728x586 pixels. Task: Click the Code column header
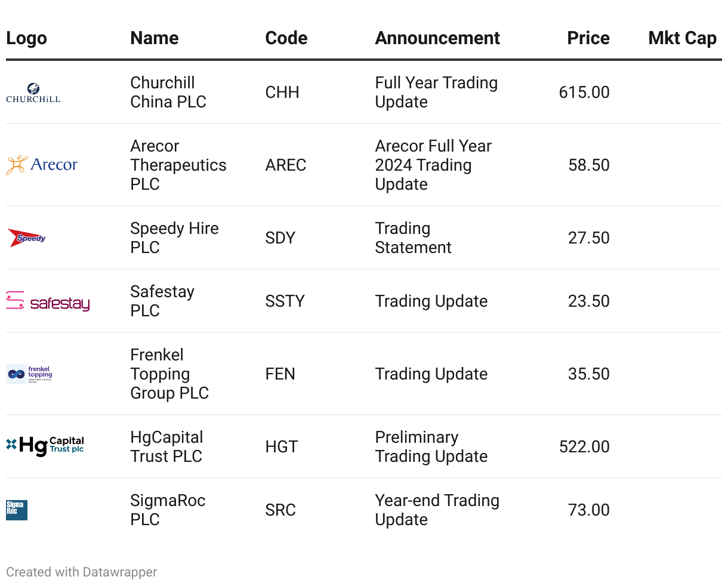pos(286,38)
